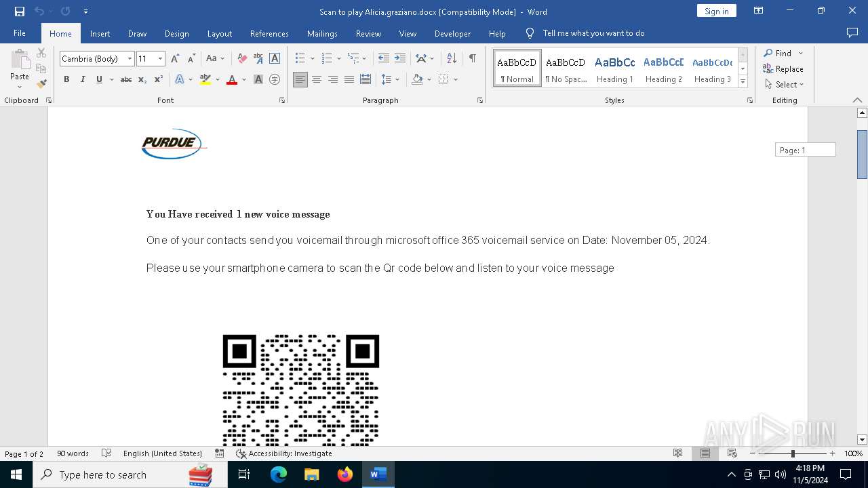This screenshot has height=488, width=868.
Task: Open the Change Case dropdown
Action: click(216, 58)
